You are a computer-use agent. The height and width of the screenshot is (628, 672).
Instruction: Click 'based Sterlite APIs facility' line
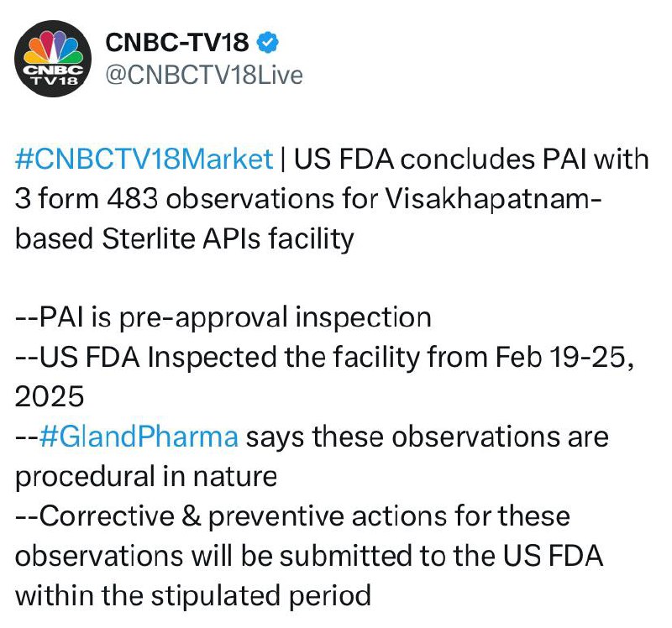click(x=185, y=238)
